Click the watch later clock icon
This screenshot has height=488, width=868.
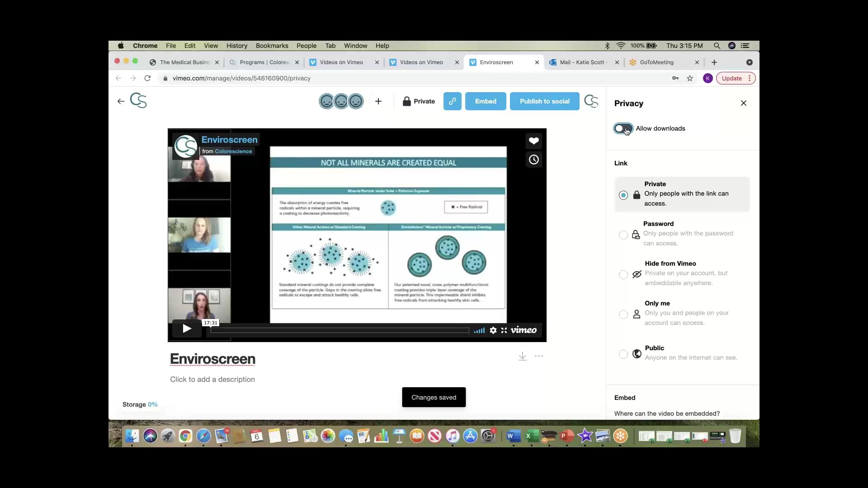533,159
